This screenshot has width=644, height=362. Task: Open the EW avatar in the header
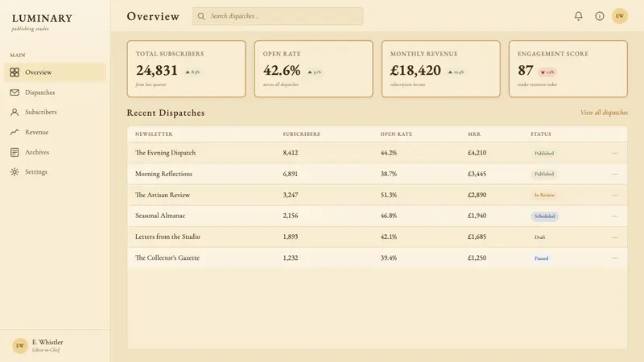(620, 16)
